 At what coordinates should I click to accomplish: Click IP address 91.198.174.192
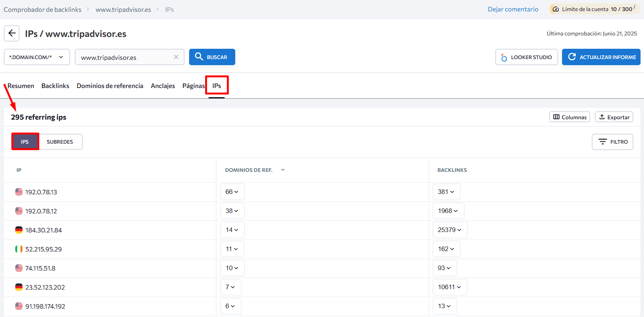pyautogui.click(x=45, y=306)
